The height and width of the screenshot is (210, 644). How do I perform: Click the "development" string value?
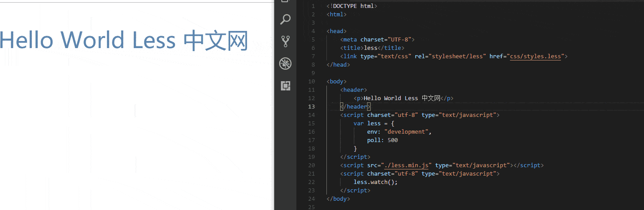[x=406, y=132]
